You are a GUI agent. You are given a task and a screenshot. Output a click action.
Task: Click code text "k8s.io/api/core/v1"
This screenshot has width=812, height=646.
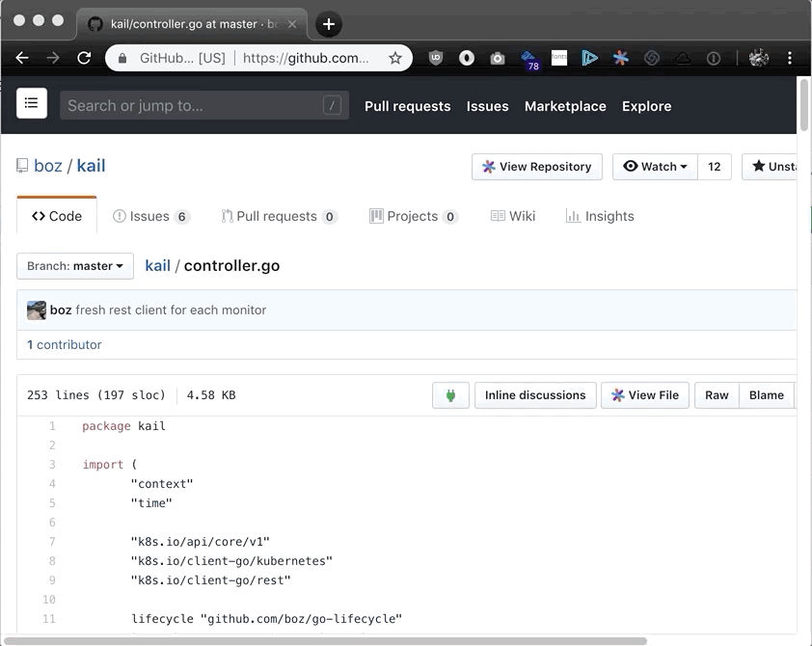click(201, 542)
